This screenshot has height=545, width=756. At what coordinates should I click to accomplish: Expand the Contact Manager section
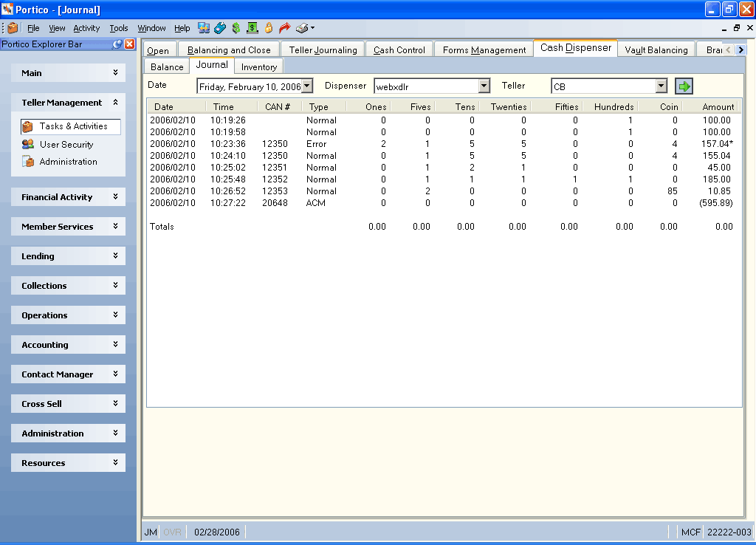69,374
